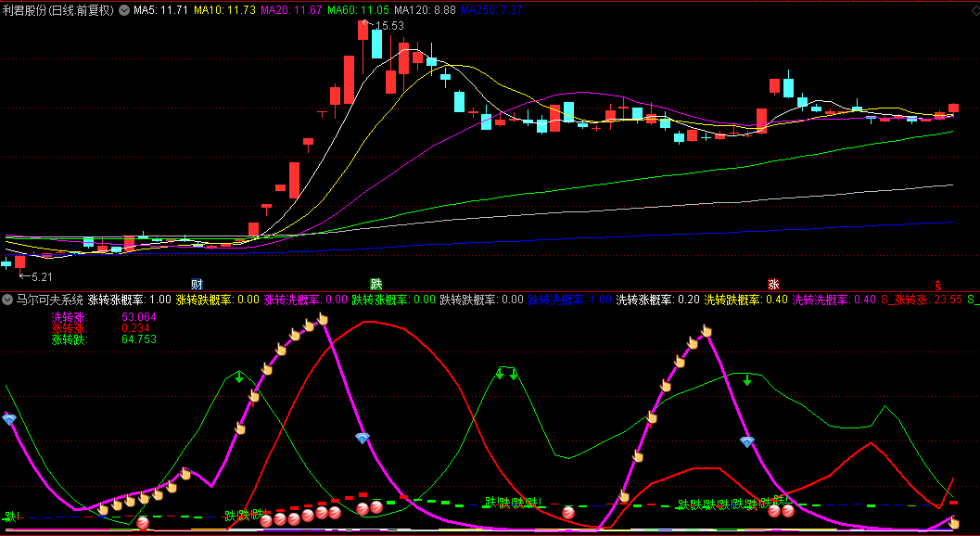Click the left arrow of the paired green arrows
Image resolution: width=980 pixels, height=536 pixels.
[500, 374]
